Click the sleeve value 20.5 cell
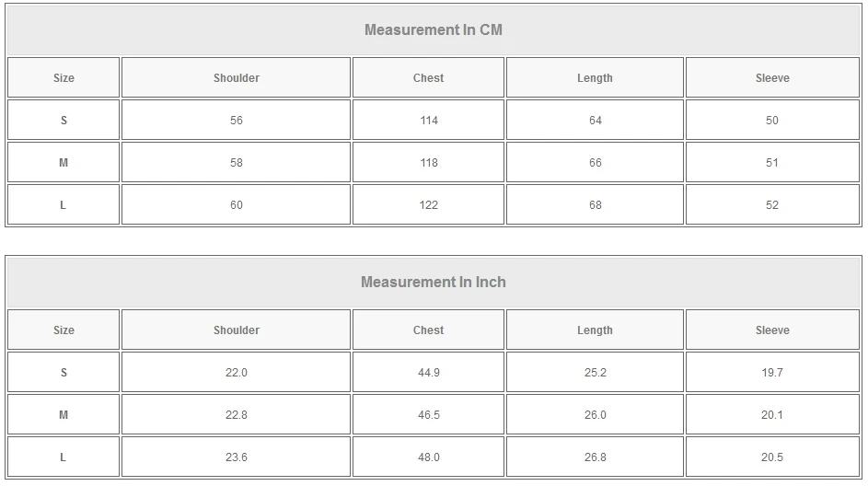 pyautogui.click(x=772, y=457)
